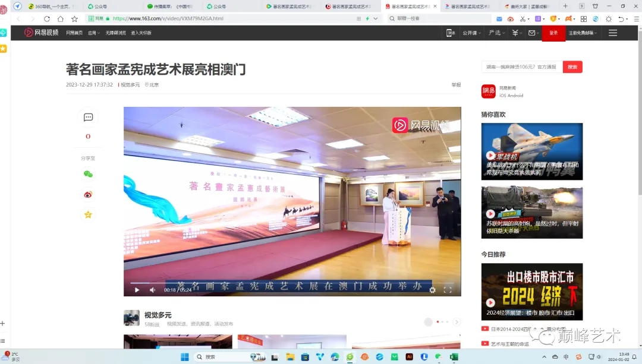Open the player settings gear icon
Image resolution: width=642 pixels, height=364 pixels.
[x=433, y=290]
